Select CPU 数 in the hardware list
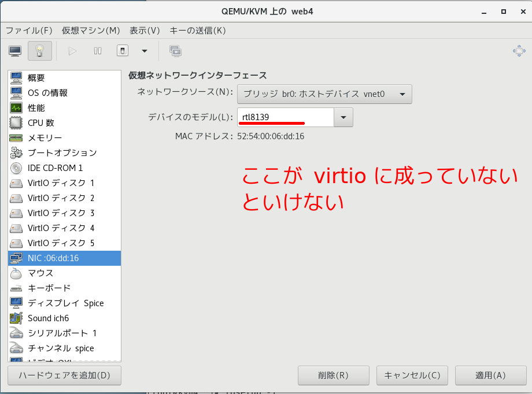 64,123
